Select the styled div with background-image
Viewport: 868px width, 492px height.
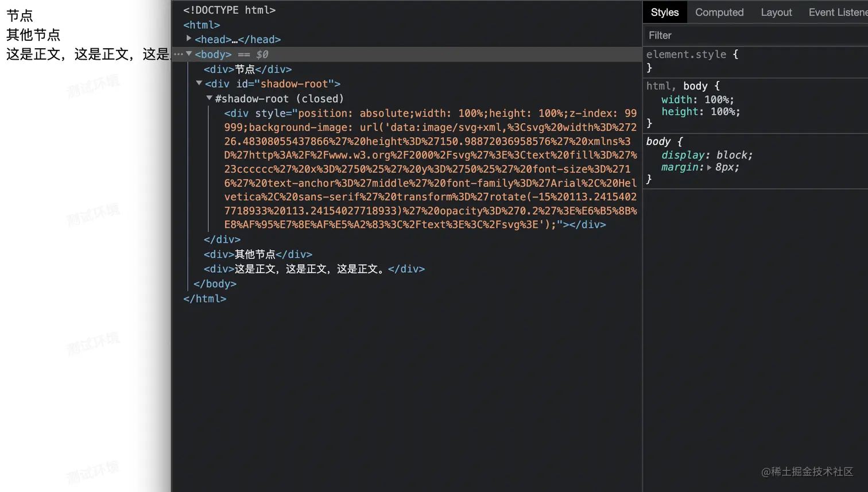click(431, 169)
